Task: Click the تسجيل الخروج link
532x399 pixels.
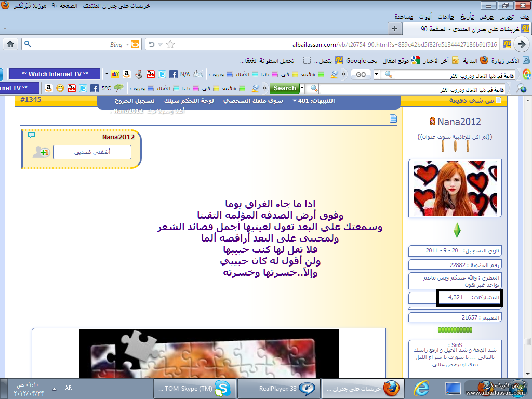Action: pos(135,101)
